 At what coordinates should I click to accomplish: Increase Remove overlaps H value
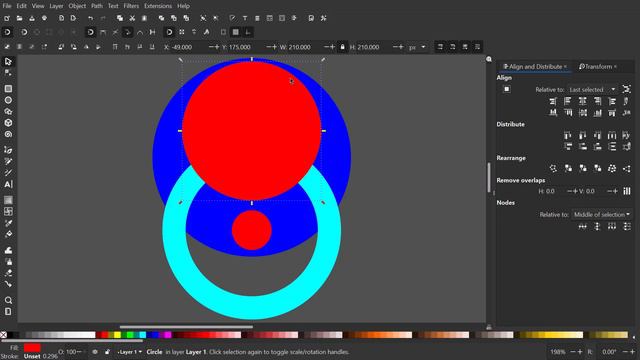coord(575,191)
